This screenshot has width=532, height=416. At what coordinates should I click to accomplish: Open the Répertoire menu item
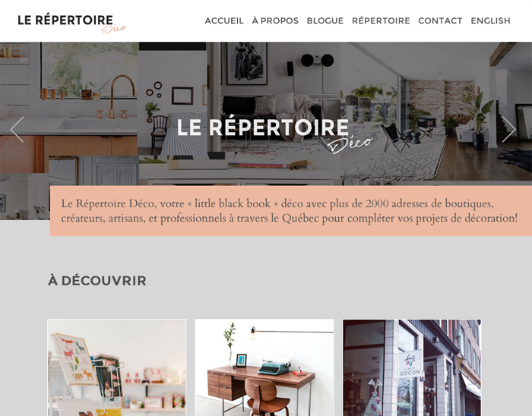tap(381, 20)
